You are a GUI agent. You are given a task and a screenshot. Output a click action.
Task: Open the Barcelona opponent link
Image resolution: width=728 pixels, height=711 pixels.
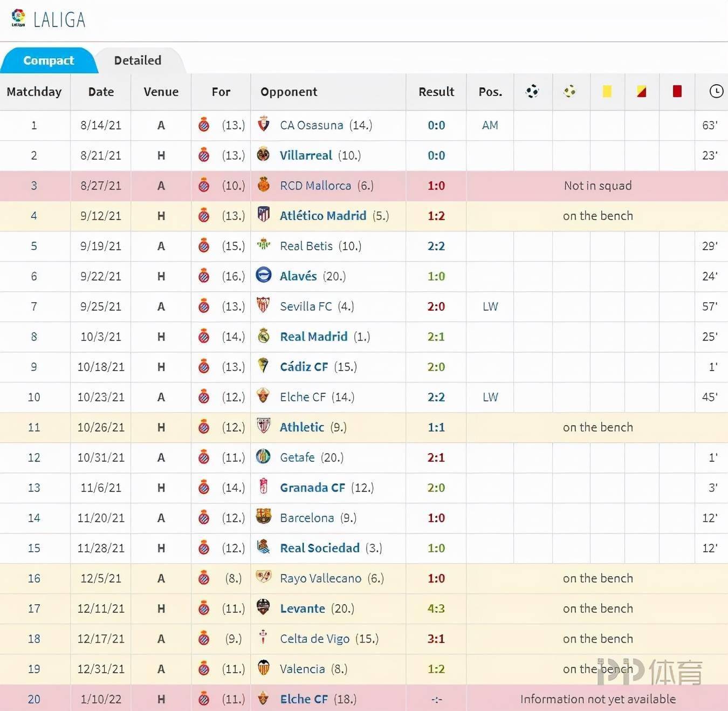point(307,518)
